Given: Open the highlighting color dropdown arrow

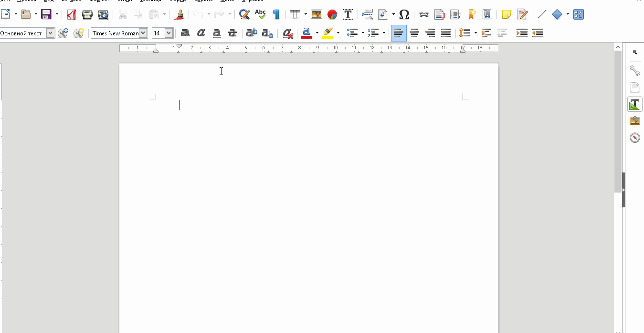Looking at the screenshot, I should (x=338, y=33).
